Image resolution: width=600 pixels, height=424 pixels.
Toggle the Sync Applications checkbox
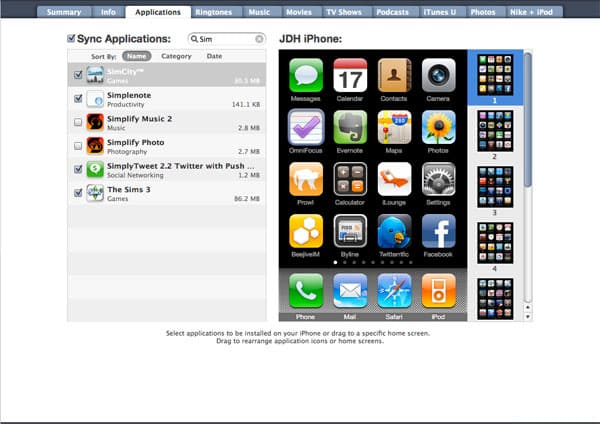click(71, 38)
